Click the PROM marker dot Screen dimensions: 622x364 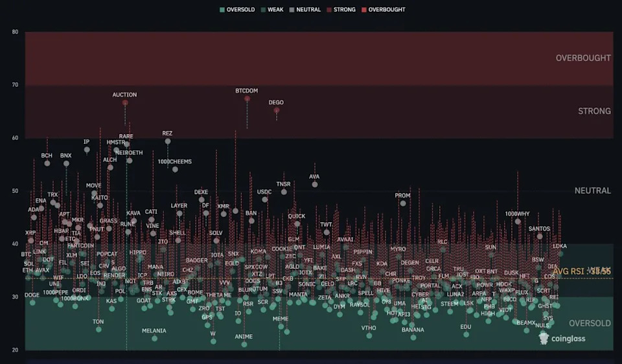tap(403, 203)
